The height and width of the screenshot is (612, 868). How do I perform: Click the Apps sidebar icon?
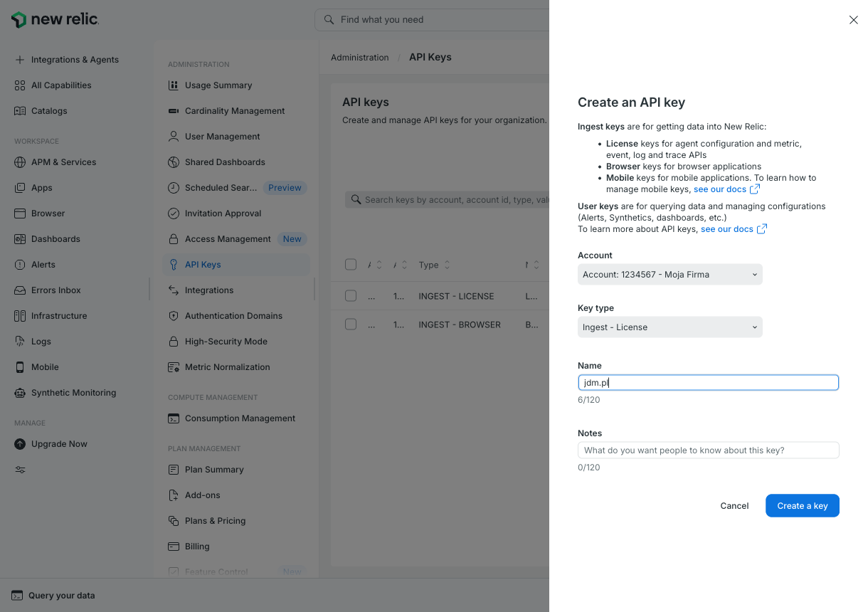tap(20, 188)
